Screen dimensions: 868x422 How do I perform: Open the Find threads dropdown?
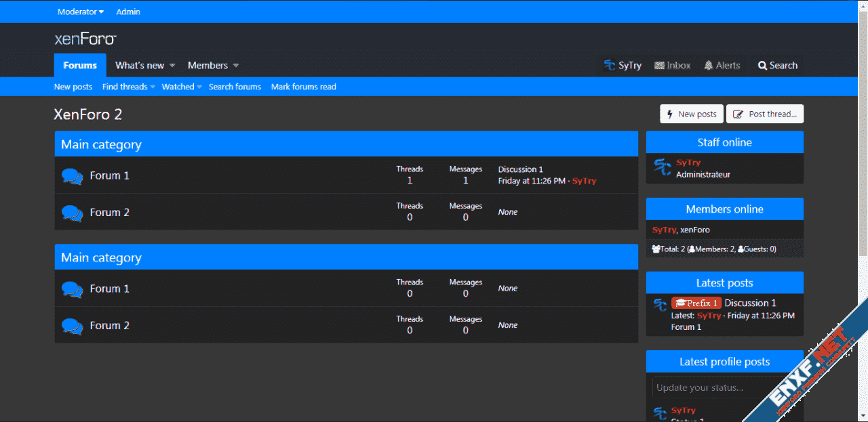point(128,87)
